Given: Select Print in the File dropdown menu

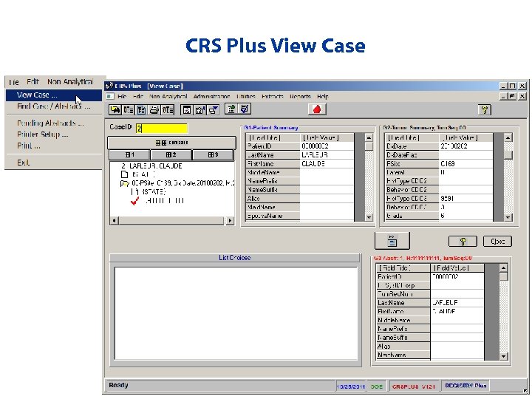Looking at the screenshot, I should tap(29, 146).
